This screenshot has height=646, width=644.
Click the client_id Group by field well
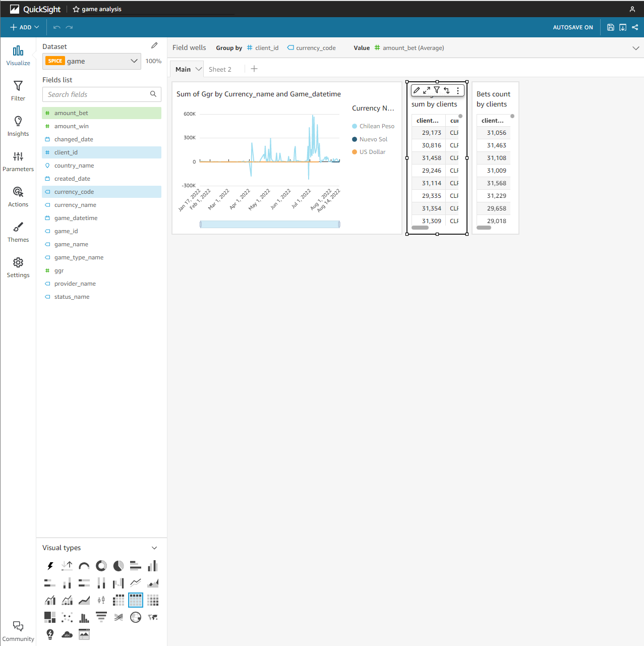click(x=263, y=48)
